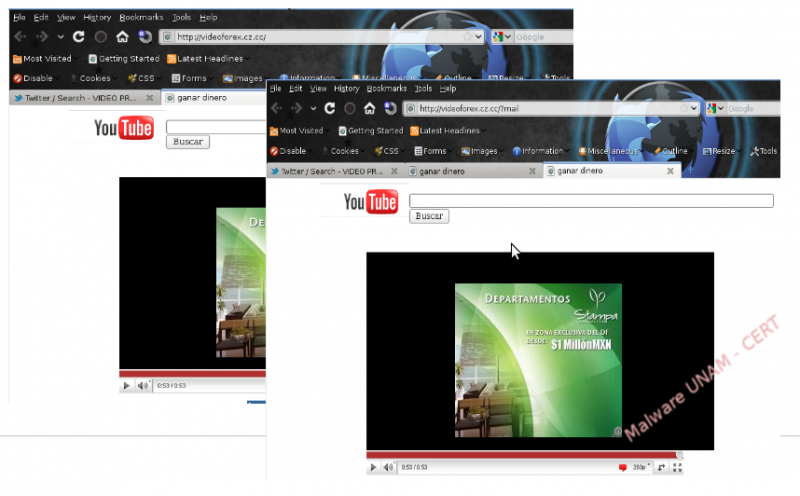Go to Home in front window
The image size is (800, 496).
[x=369, y=108]
